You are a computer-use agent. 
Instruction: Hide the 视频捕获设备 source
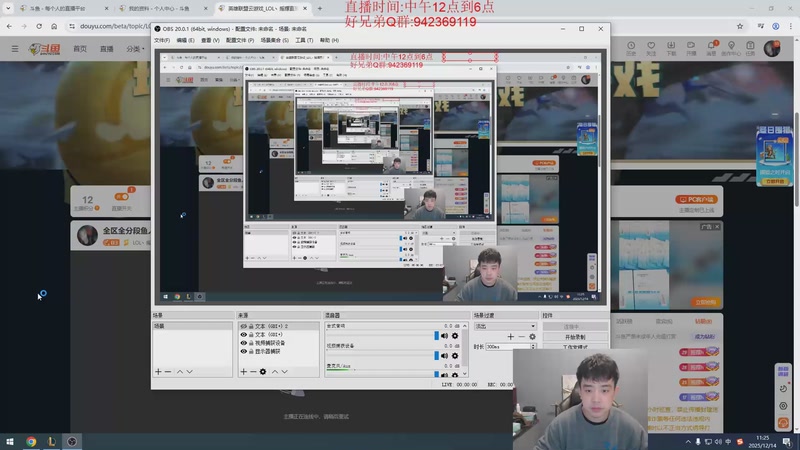243,343
